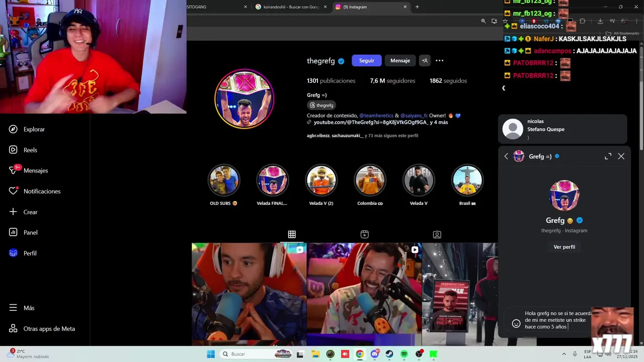Expand the chat popup to full view
Image resolution: width=644 pixels, height=362 pixels.
pyautogui.click(x=608, y=156)
